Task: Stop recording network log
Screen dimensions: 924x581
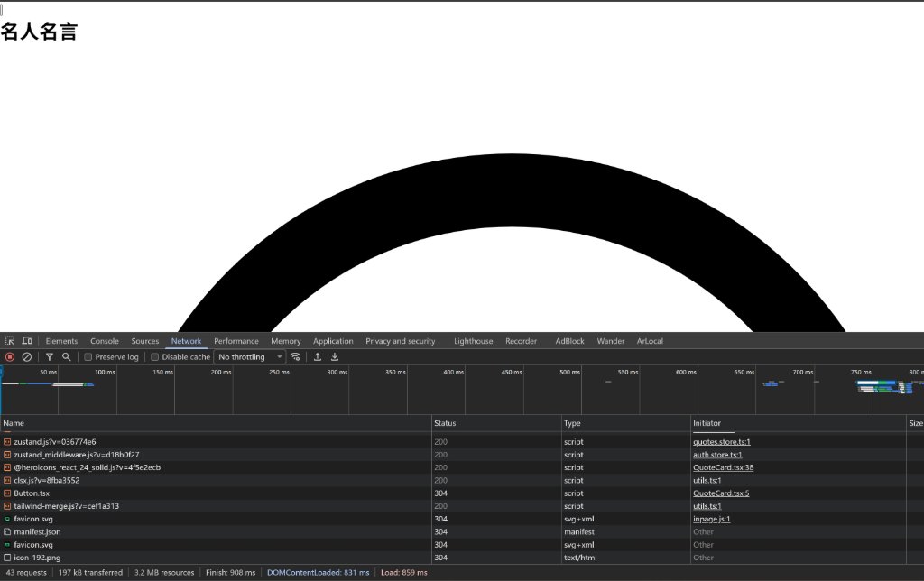Action: (x=10, y=357)
